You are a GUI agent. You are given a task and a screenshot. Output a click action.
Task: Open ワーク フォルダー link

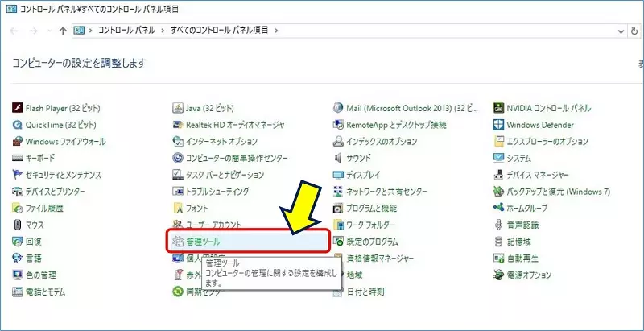[x=369, y=225]
